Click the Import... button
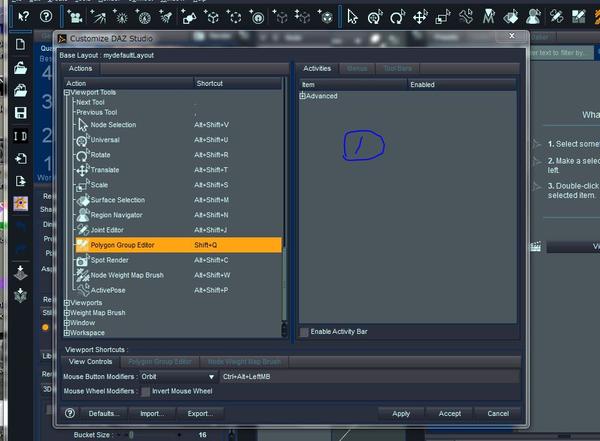 pos(152,413)
